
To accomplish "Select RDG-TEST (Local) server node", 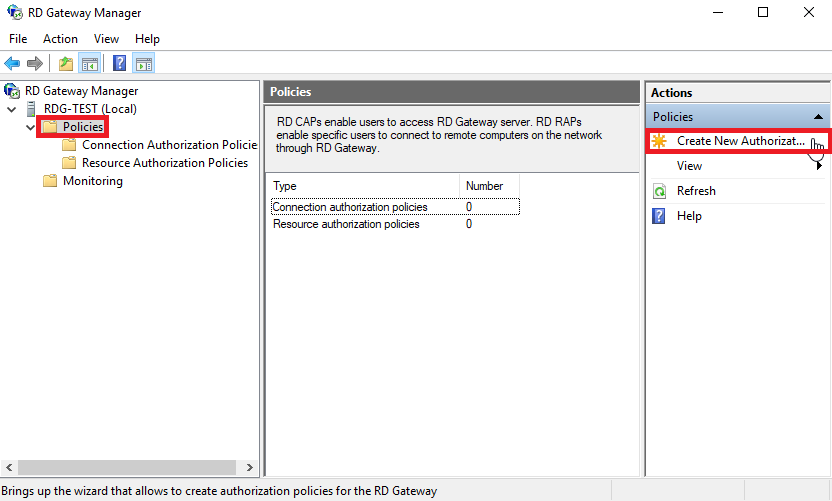I will [x=90, y=109].
